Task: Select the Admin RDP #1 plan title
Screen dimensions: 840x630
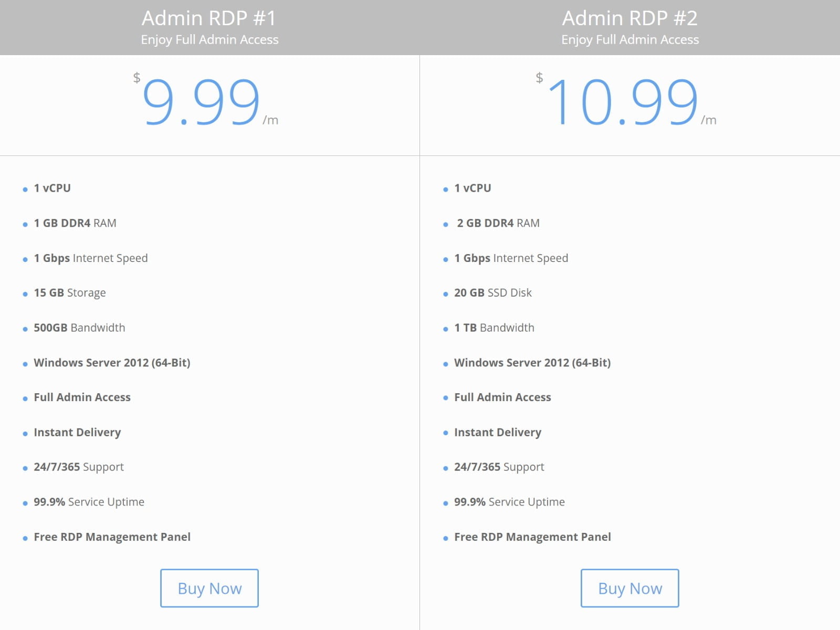Action: 209,18
